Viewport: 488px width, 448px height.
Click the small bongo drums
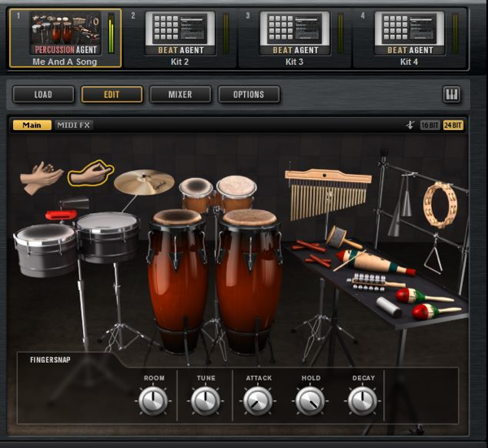click(217, 193)
